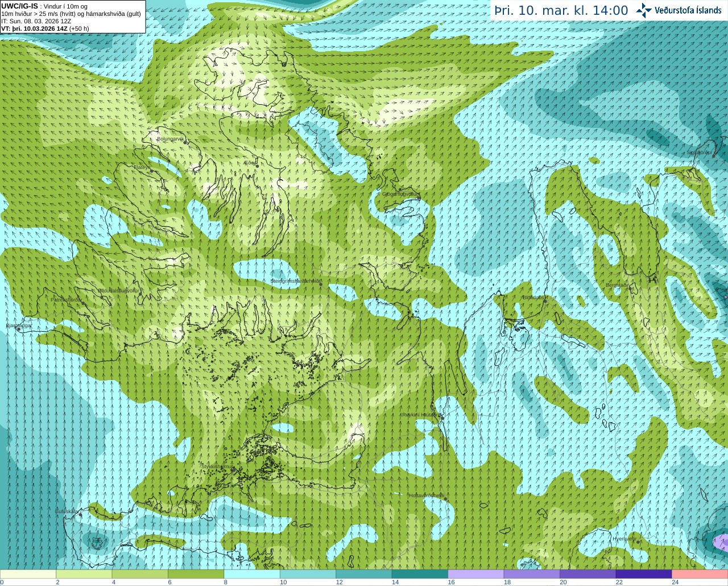Select the Gufuskálar station marker
Viewport: 728px width, 586px height.
click(x=80, y=515)
